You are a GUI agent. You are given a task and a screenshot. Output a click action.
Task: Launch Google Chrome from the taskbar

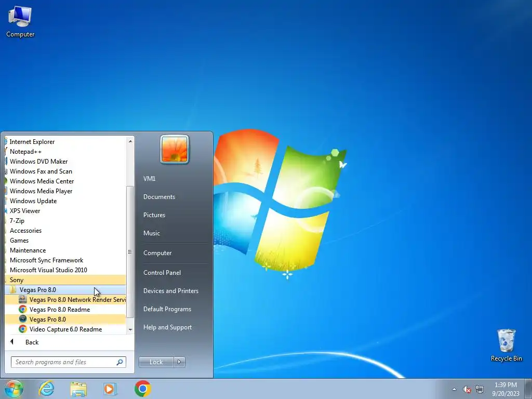142,389
